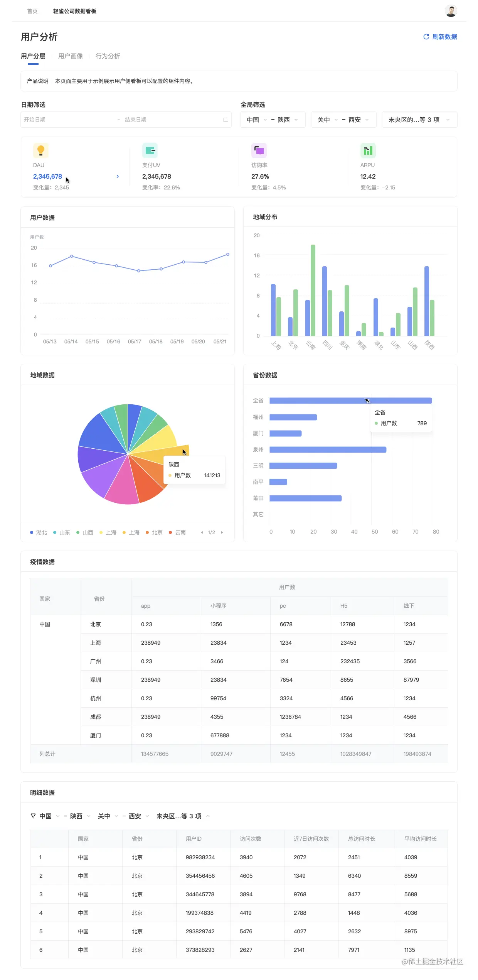
Task: Click the filter funnel icon in 明细数据
Action: [33, 816]
